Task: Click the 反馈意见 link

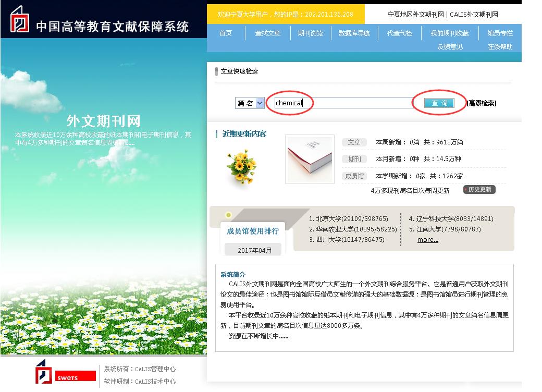Action: click(450, 47)
